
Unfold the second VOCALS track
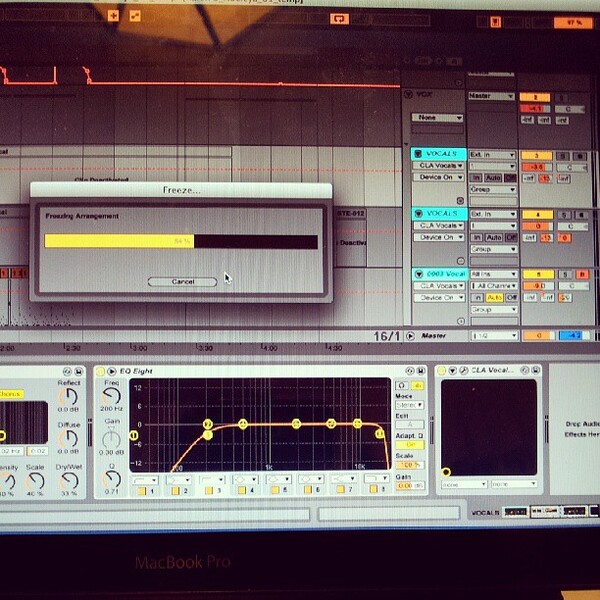419,214
